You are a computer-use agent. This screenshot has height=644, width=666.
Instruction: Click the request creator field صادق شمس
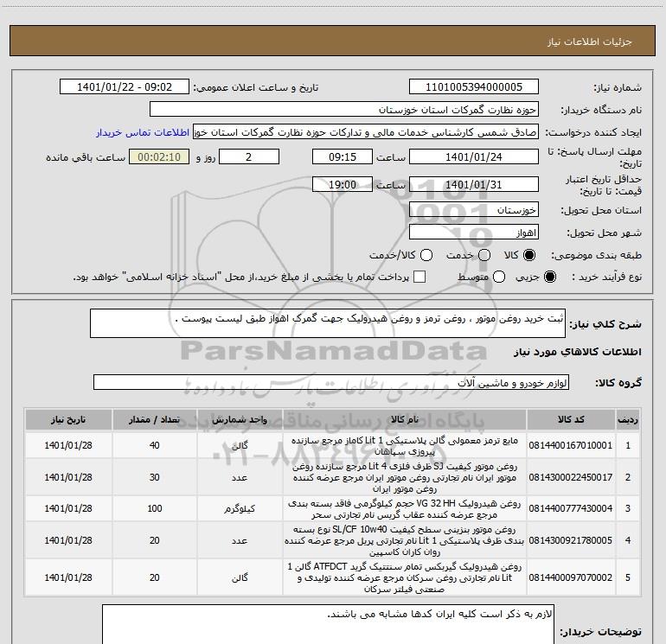[366, 132]
